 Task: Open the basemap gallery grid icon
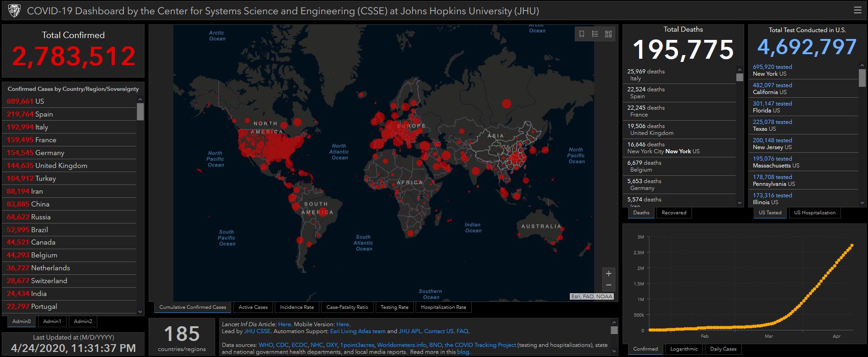pyautogui.click(x=608, y=34)
